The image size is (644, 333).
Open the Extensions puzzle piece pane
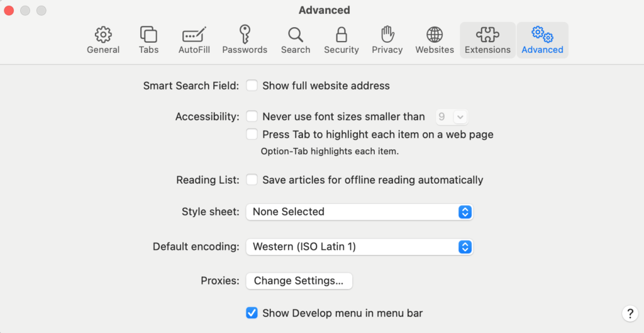[x=487, y=40]
